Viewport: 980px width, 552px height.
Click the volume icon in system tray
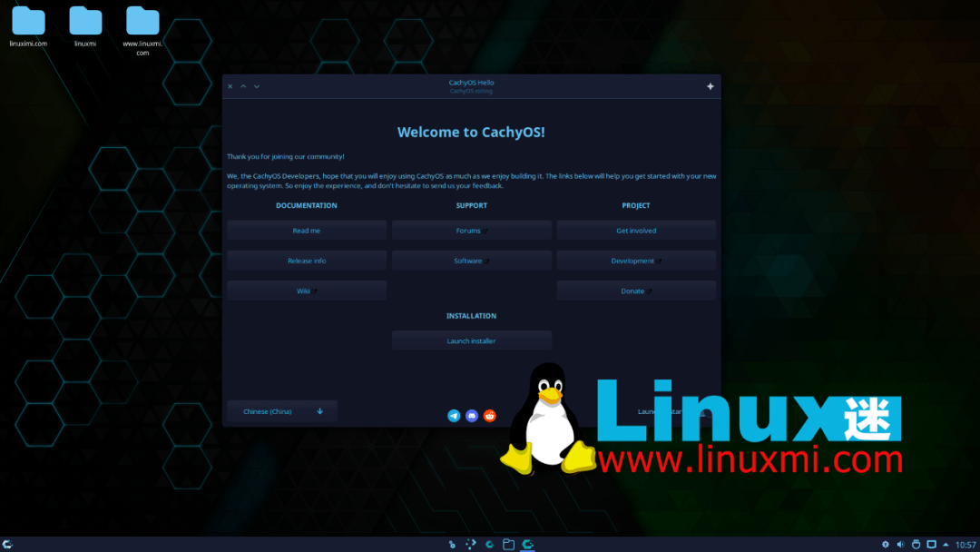click(901, 544)
